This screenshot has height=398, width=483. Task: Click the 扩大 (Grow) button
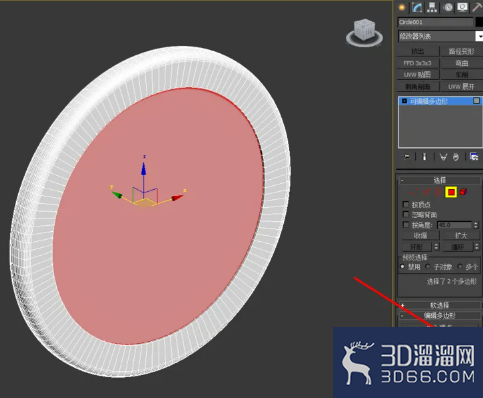461,235
